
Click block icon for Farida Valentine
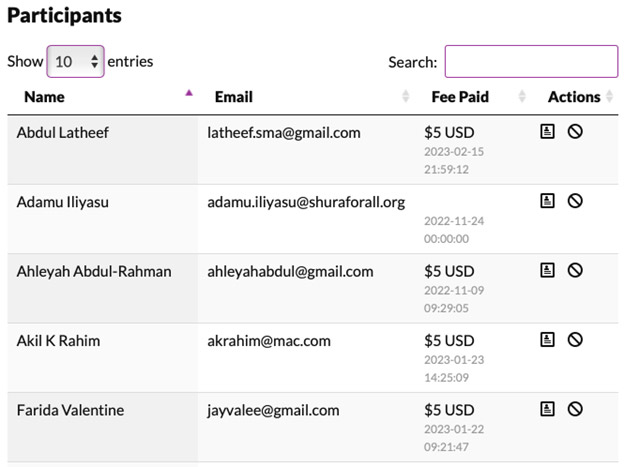(575, 409)
